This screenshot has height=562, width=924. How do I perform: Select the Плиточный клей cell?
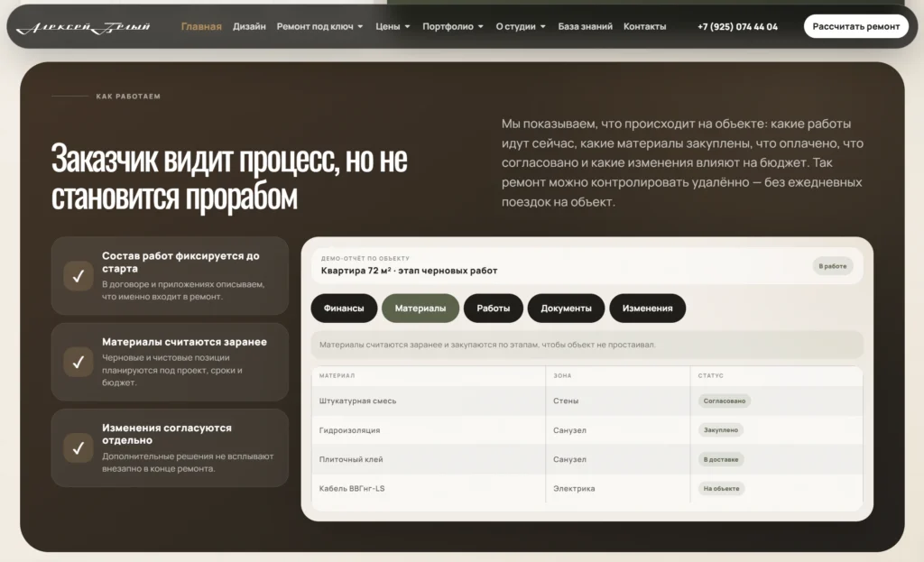click(x=429, y=459)
